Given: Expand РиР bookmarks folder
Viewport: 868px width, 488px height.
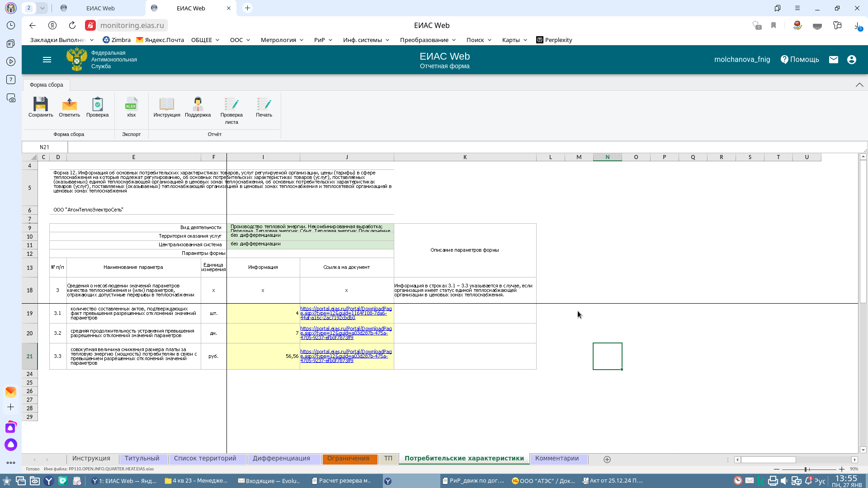Looking at the screenshot, I should pos(323,40).
